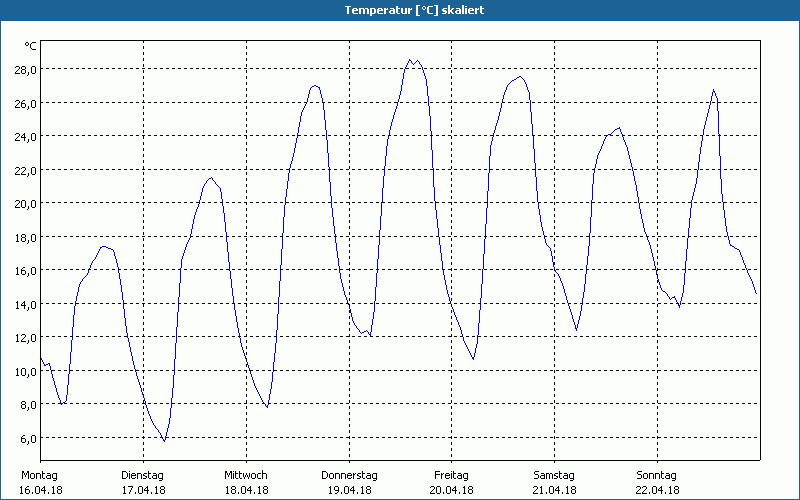
Task: Select the 20,0 axis value
Action: click(x=26, y=204)
